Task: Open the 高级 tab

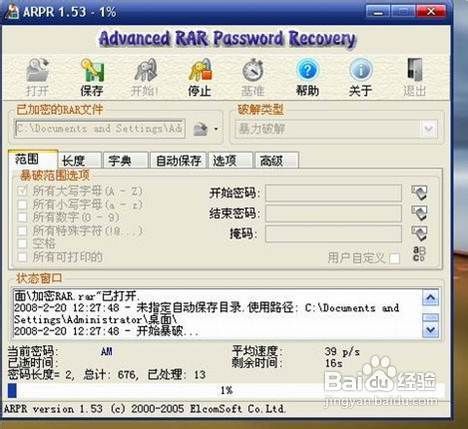Action: (x=277, y=161)
